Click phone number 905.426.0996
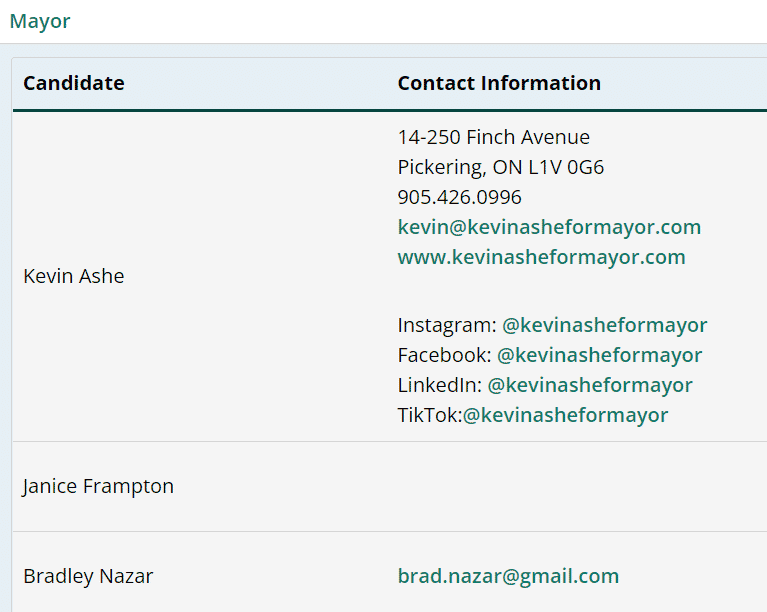This screenshot has width=767, height=612. (459, 197)
